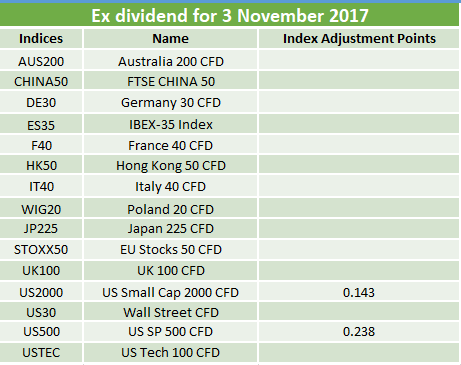This screenshot has width=461, height=365.
Task: Select the Name column header
Action: point(170,39)
